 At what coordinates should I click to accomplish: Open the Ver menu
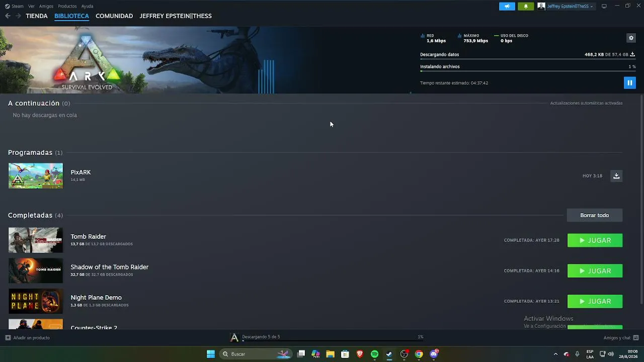tap(32, 6)
